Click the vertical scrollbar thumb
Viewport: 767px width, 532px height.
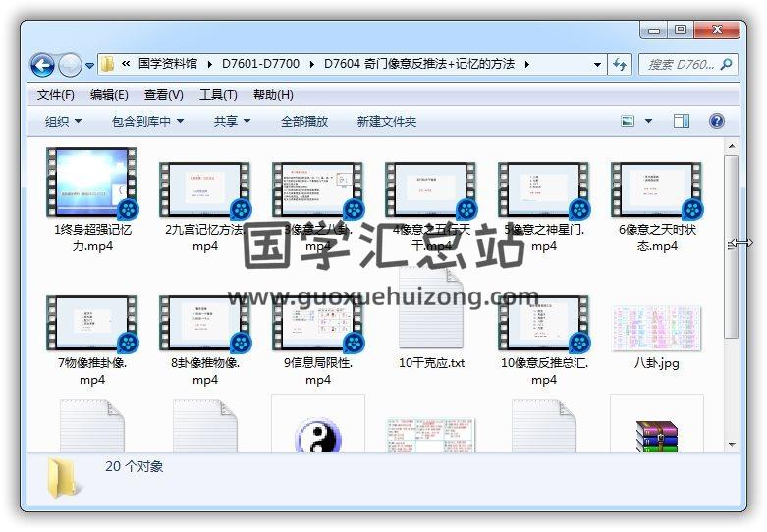pos(732,246)
